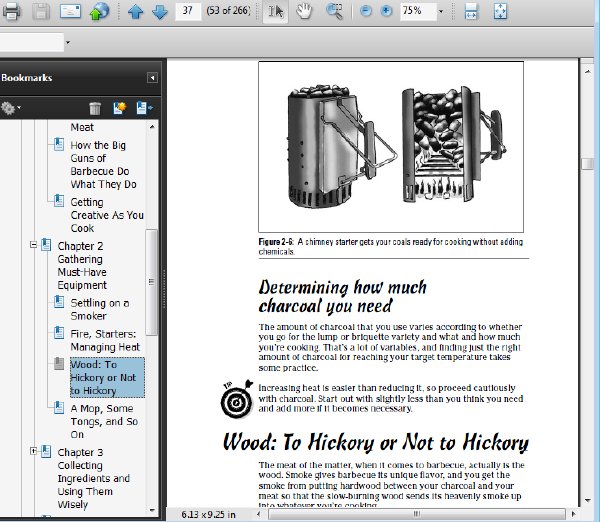Click the upload globe icon
Screen dimensions: 600x522
click(x=99, y=11)
